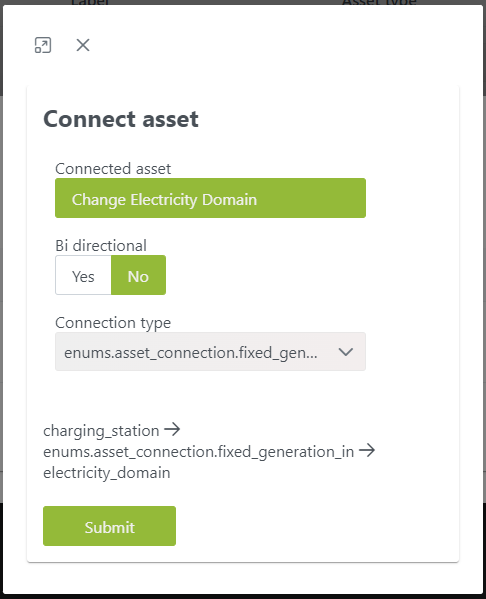Open the dialog in expanded pop-out view
Image resolution: width=486 pixels, height=599 pixels.
pos(43,45)
